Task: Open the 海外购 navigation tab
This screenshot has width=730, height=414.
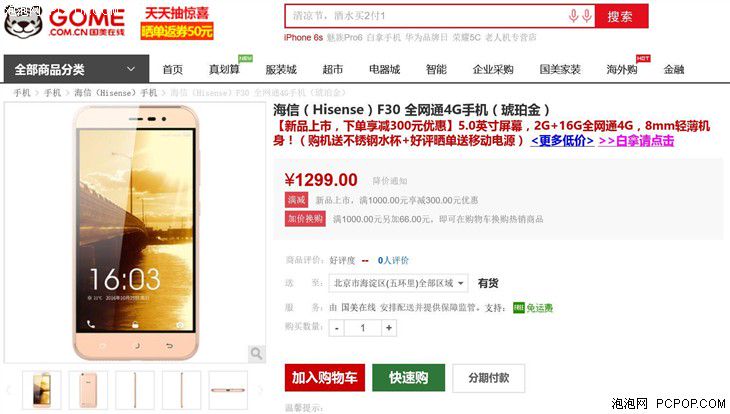Action: coord(622,69)
